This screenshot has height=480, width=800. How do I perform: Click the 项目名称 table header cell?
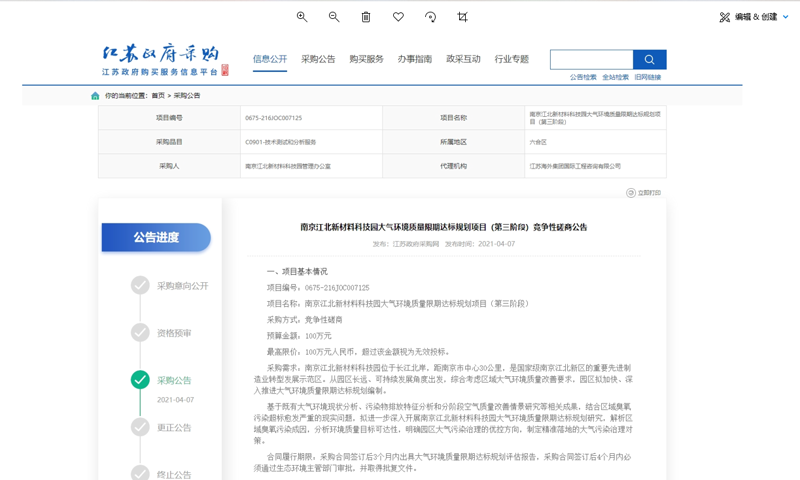tap(454, 118)
